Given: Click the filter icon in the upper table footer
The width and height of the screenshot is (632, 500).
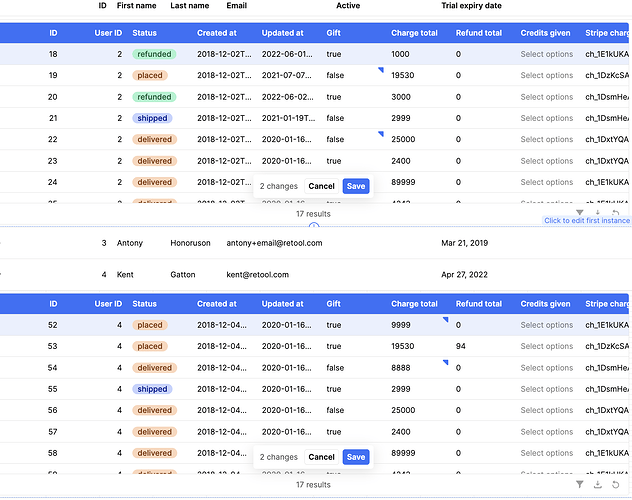Looking at the screenshot, I should click(580, 212).
